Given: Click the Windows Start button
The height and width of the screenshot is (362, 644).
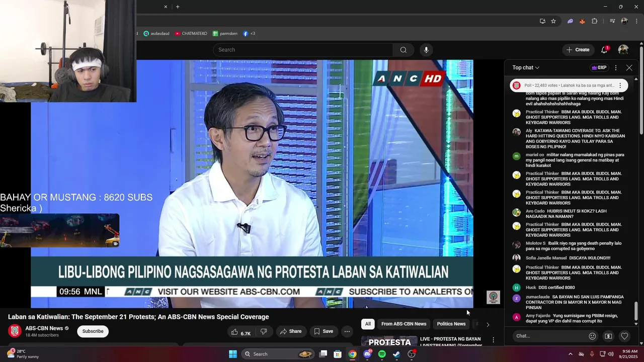Looking at the screenshot, I should pyautogui.click(x=233, y=354).
